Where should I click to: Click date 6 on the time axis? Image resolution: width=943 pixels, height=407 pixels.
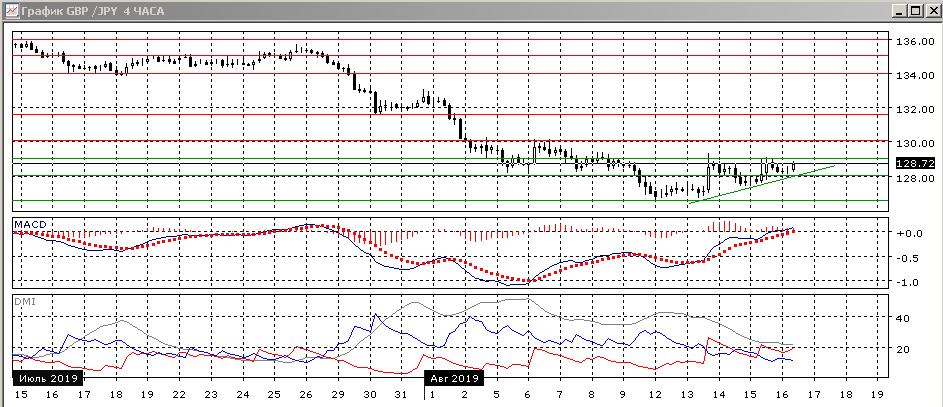tap(527, 396)
